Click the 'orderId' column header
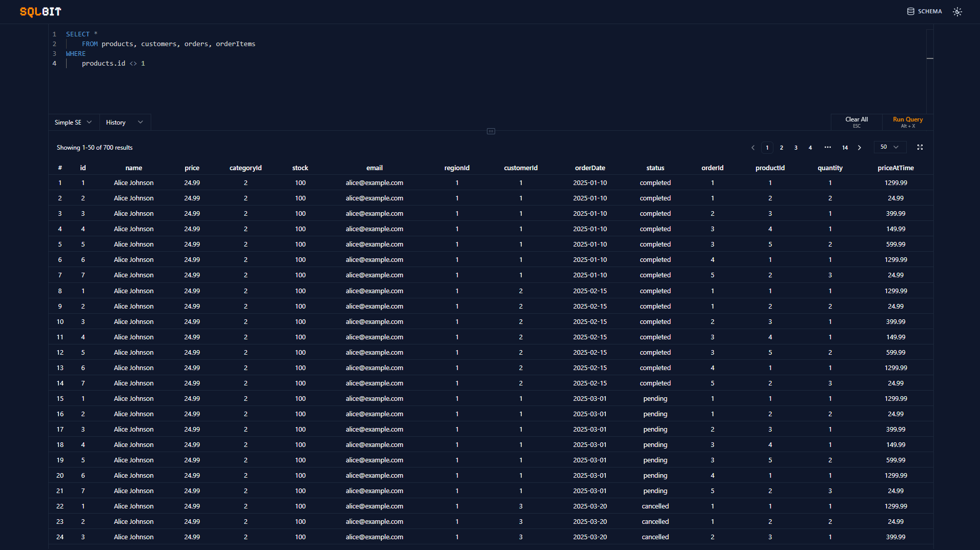Screen dimensions: 980x550 point(712,168)
